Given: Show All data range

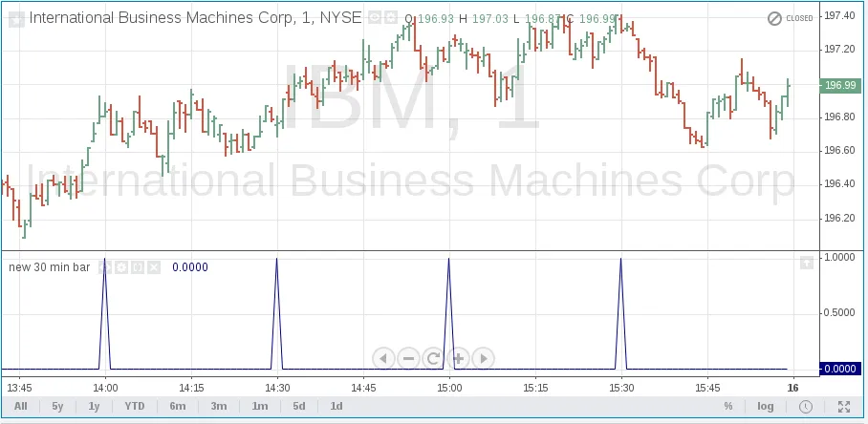Looking at the screenshot, I should coord(21,406).
